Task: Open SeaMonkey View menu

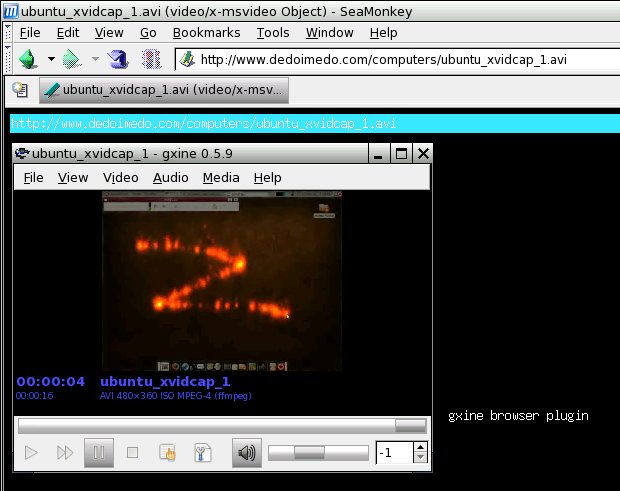Action: (x=109, y=32)
